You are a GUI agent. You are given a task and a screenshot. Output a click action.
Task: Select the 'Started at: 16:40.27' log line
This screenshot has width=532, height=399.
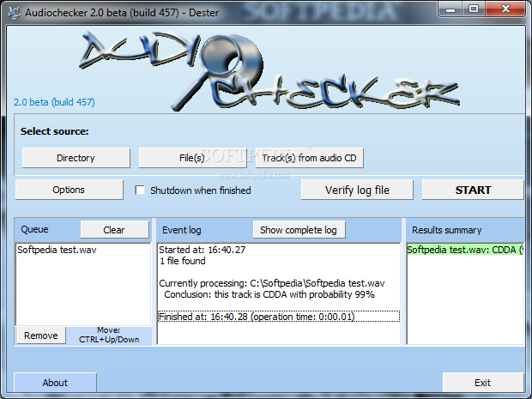click(203, 250)
